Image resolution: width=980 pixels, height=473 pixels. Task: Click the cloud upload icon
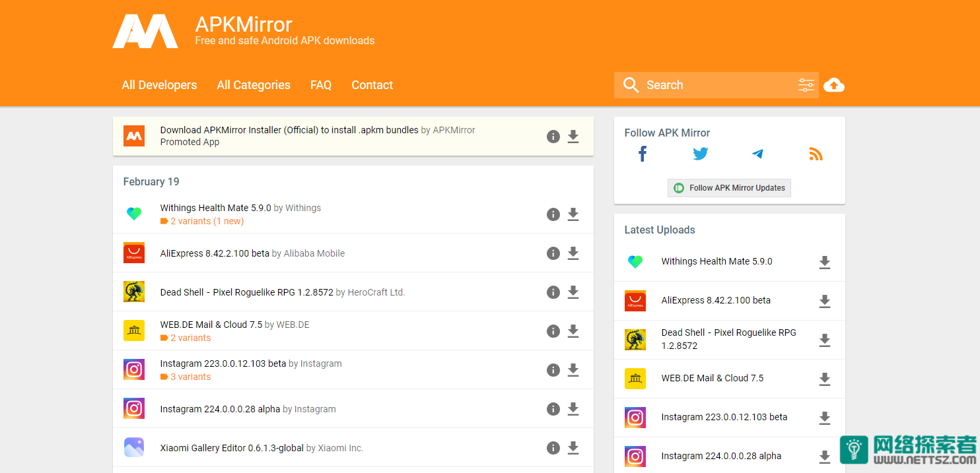point(834,85)
